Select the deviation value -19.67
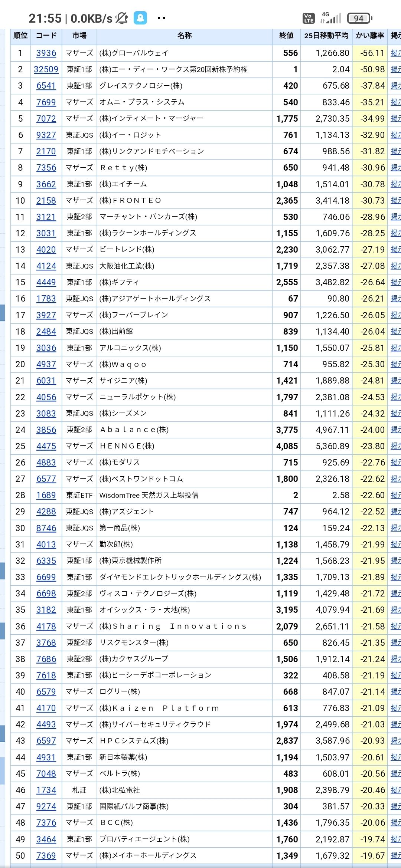The width and height of the screenshot is (401, 868). (372, 855)
